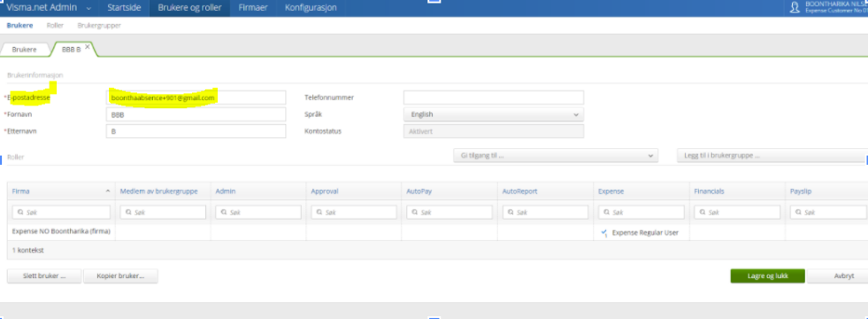Open the Konfigurasjon menu
The width and height of the screenshot is (868, 319).
click(311, 8)
